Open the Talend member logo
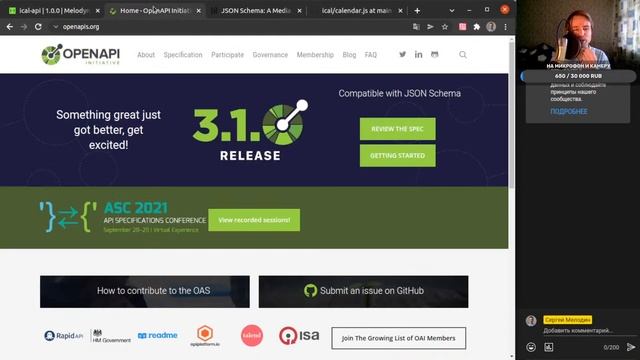Image resolution: width=640 pixels, height=360 pixels. tap(252, 336)
